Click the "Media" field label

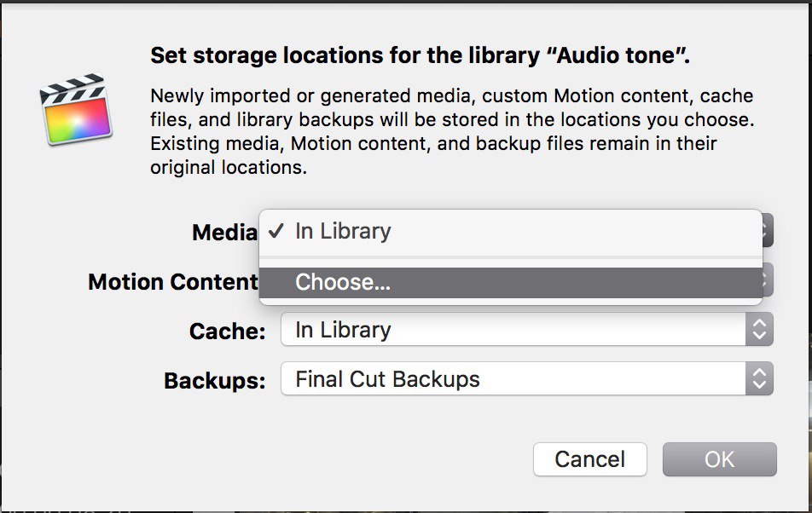(224, 233)
